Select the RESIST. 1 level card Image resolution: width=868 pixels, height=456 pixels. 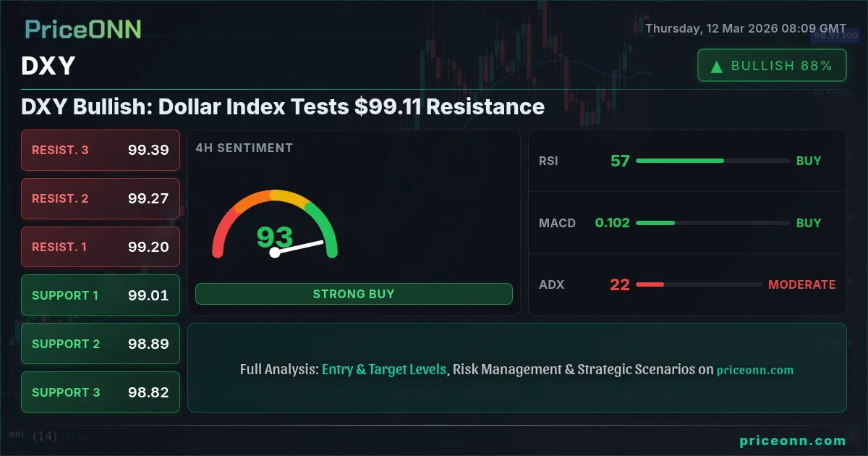(101, 247)
